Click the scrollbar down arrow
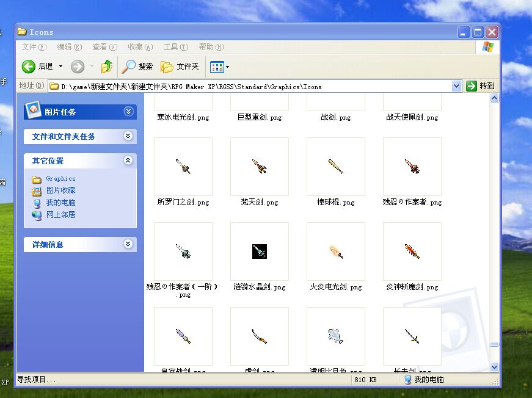The height and width of the screenshot is (398, 532). click(x=494, y=367)
